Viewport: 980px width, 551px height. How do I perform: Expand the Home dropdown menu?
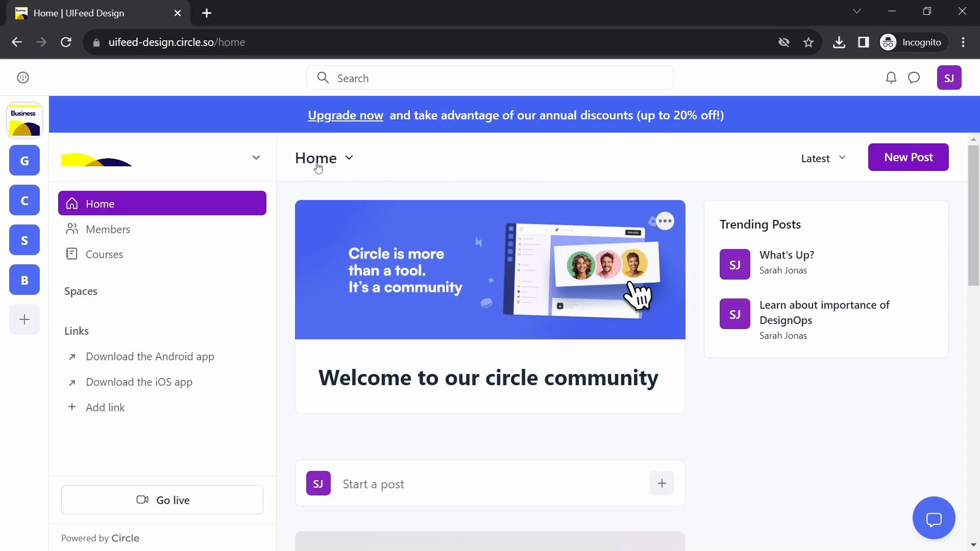(349, 158)
